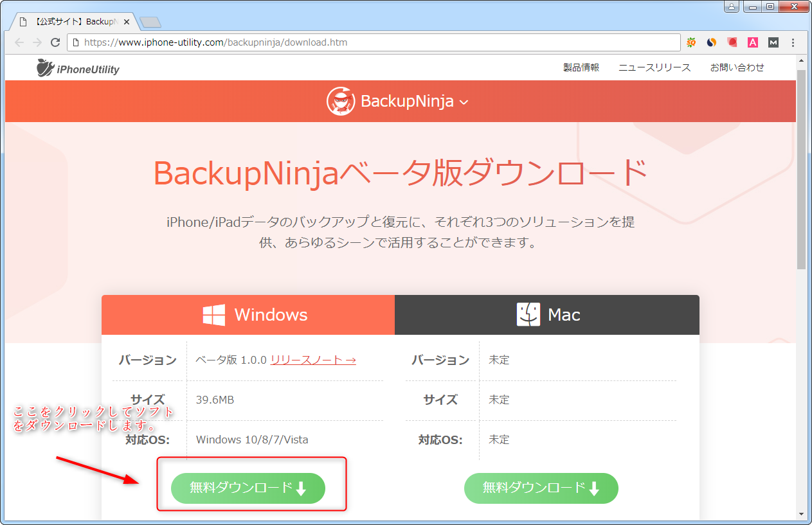The image size is (812, 525).
Task: Click the green-orange first extension icon
Action: (691, 42)
